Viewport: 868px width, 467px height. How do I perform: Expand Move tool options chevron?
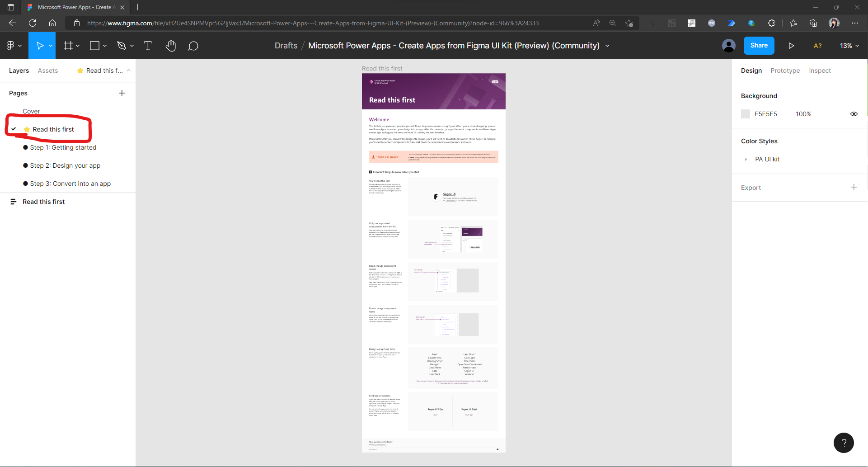click(51, 46)
